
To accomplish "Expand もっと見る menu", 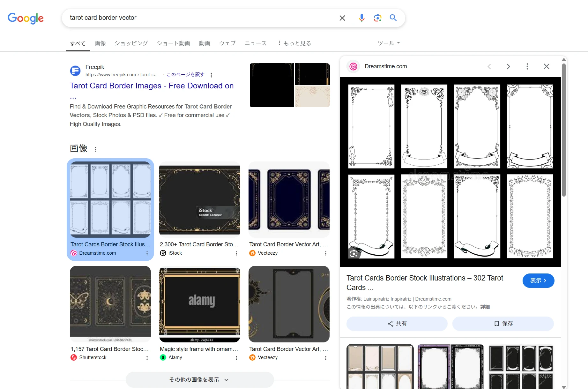I will 294,43.
